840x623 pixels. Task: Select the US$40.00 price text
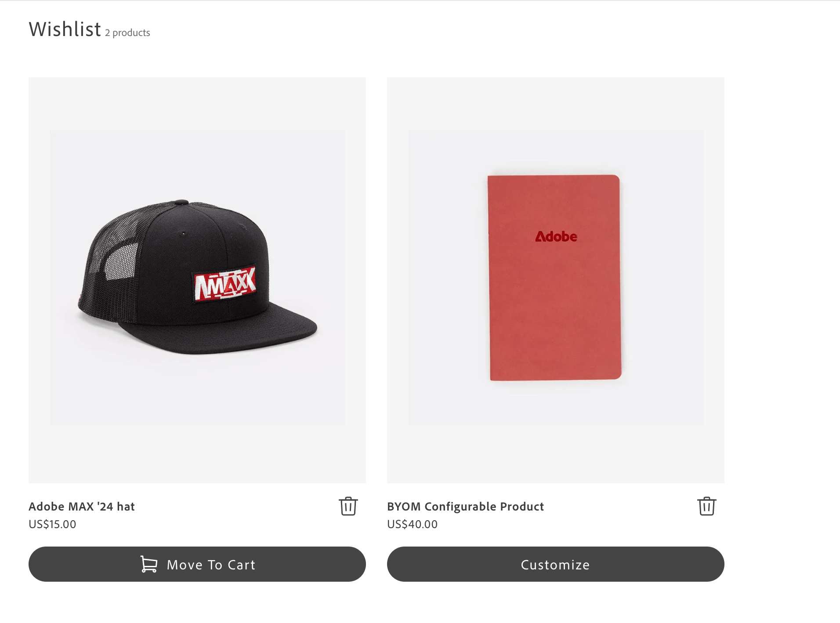tap(412, 524)
